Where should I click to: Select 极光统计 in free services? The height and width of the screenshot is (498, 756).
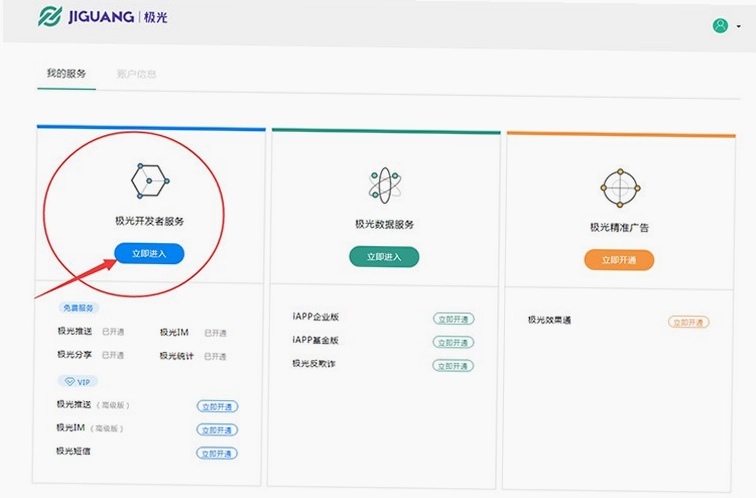(176, 356)
